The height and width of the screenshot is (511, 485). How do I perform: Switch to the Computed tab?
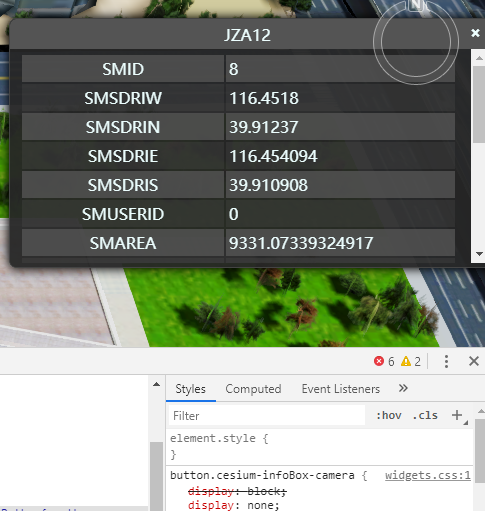click(x=253, y=389)
